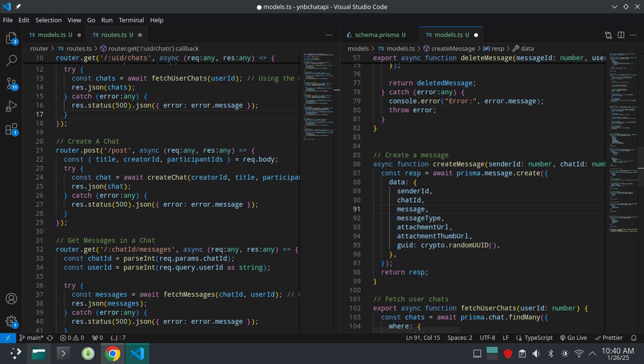Open the Run and Debug view
Viewport: 644px width, 364px height.
(11, 106)
